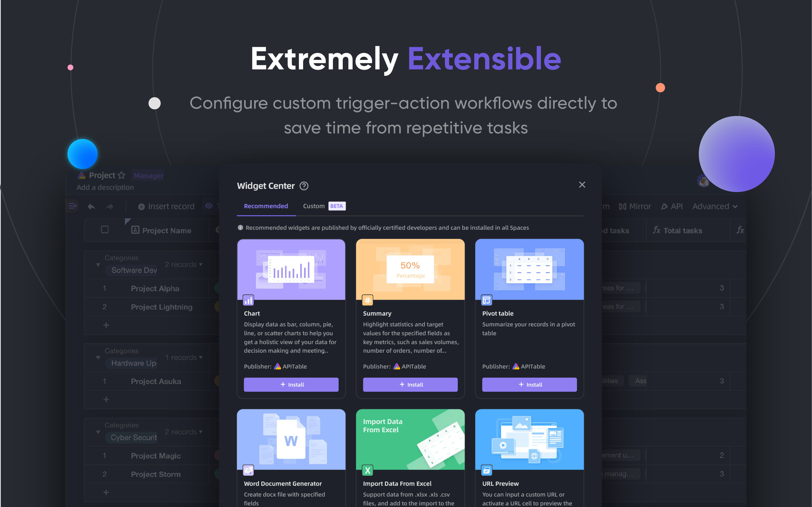Click the URL Preview widget icon
Screen dimensions: 812x507
(486, 470)
